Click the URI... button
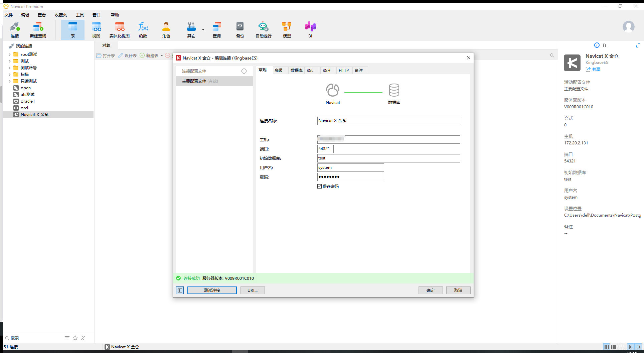Viewport: 644px width, 353px height. pyautogui.click(x=253, y=290)
